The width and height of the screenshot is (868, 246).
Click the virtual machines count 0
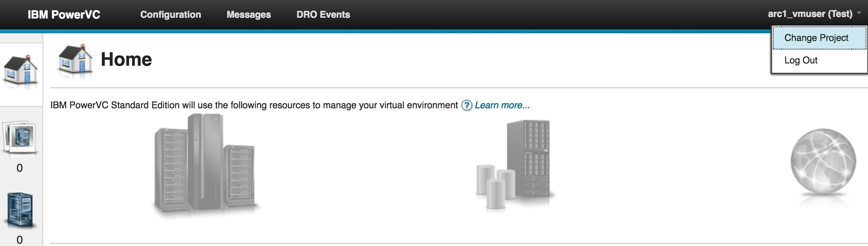[20, 240]
